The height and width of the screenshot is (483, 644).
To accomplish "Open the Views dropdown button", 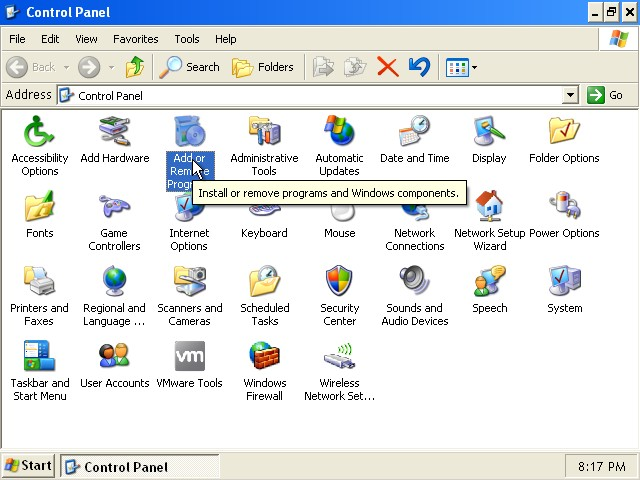I will coord(462,67).
